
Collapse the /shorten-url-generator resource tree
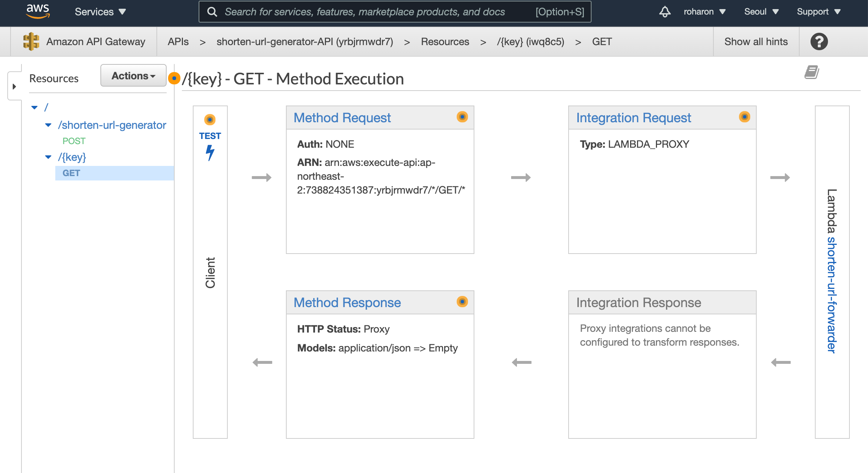(48, 125)
